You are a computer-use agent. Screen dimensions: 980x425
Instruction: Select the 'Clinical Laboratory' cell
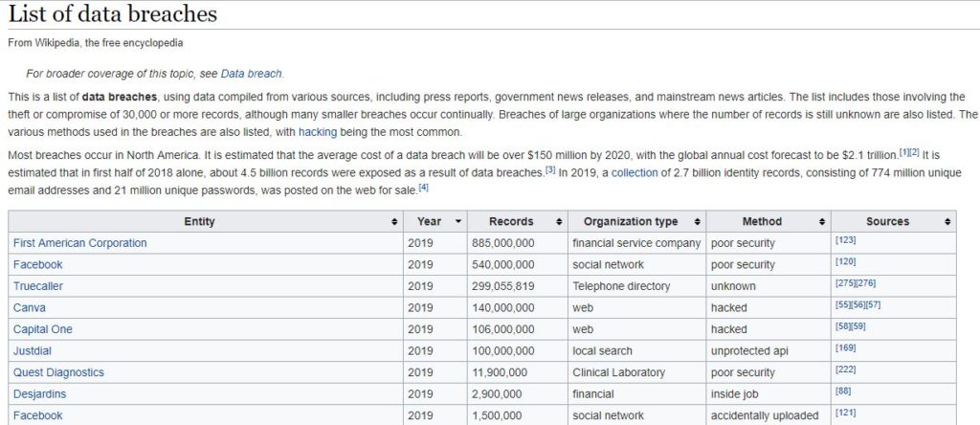click(x=636, y=372)
